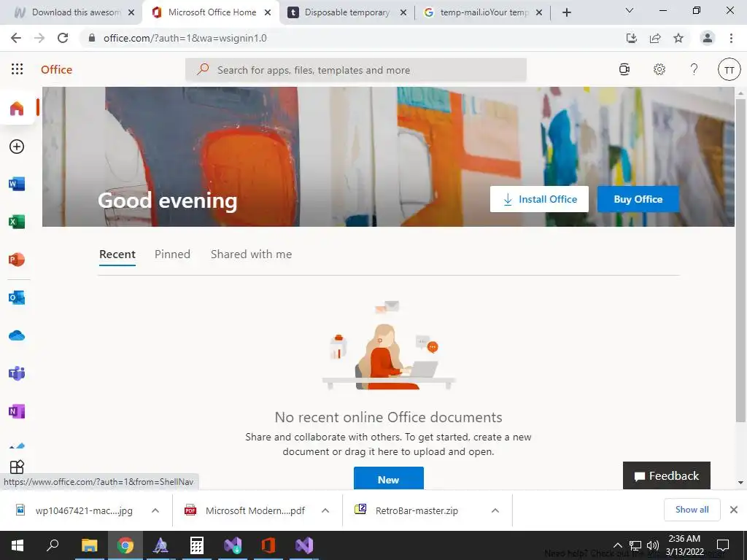Expand options for wp10467421-mac jpg download
The width and height of the screenshot is (747, 560).
pos(155,510)
